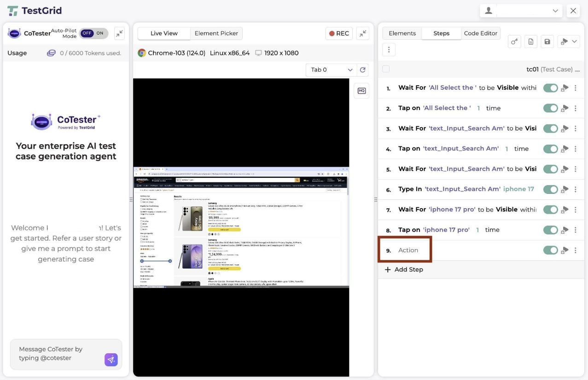
Task: Click the tokens usage coin icon
Action: 51,53
